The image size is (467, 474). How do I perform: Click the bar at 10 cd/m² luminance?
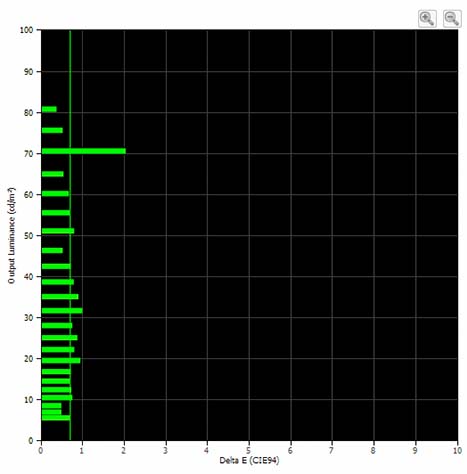click(x=57, y=398)
